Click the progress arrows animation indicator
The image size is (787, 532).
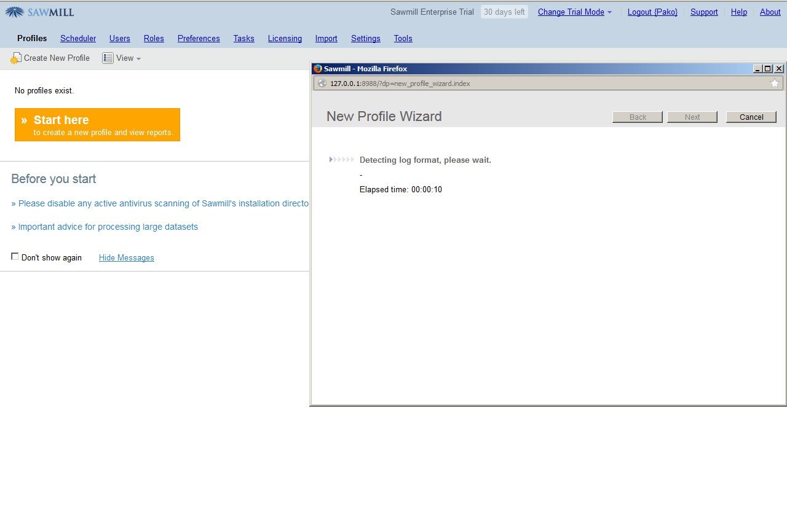(342, 160)
